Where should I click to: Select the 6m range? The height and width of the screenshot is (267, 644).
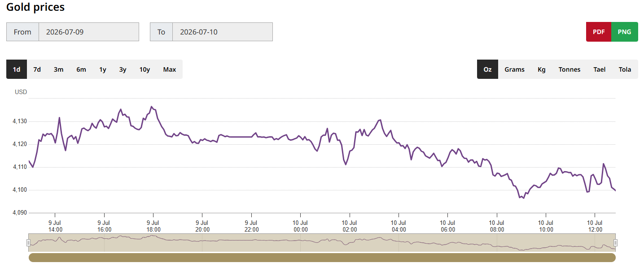(x=81, y=69)
